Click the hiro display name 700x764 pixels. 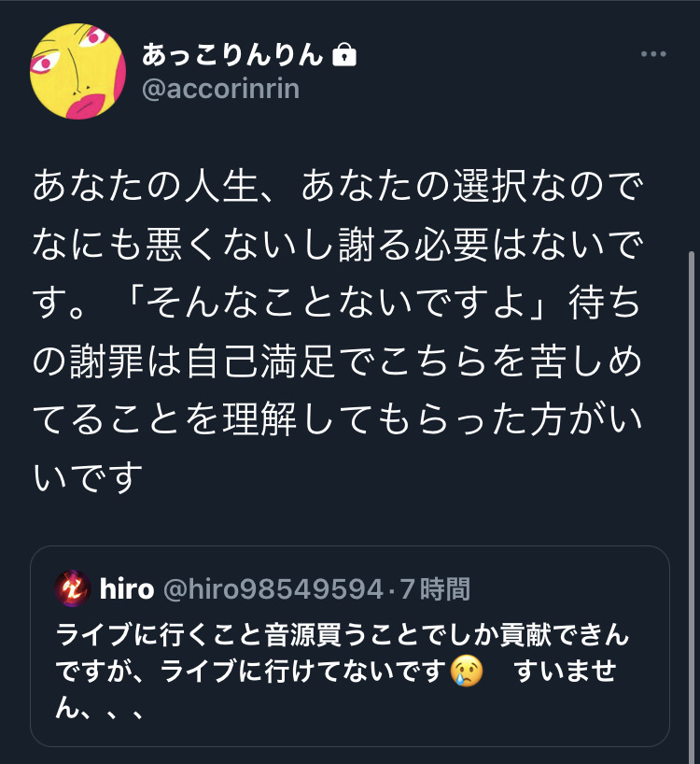tap(127, 588)
